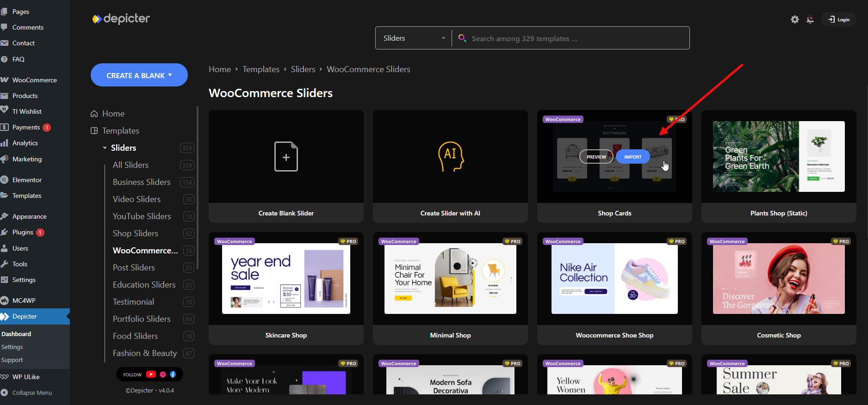Open Marketing menu item

pos(27,159)
